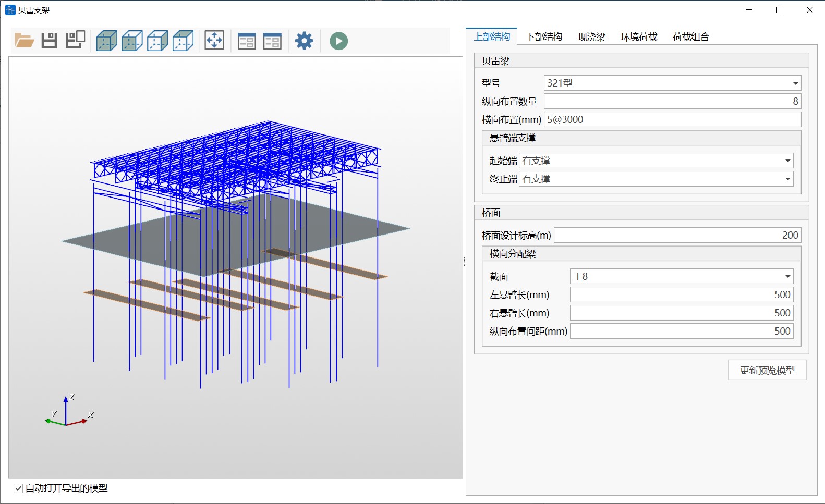Click the second form layout toolbar icon
This screenshot has height=504, width=825.
(x=272, y=41)
